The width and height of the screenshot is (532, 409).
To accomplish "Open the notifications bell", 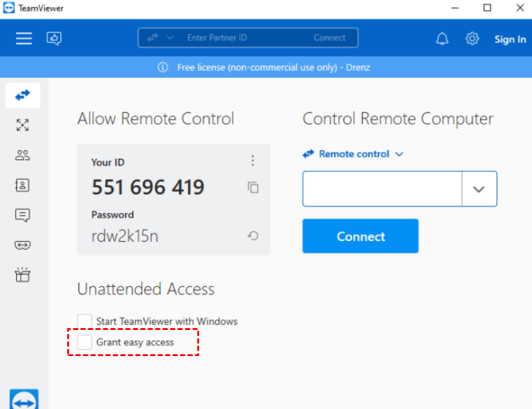I will pyautogui.click(x=442, y=39).
